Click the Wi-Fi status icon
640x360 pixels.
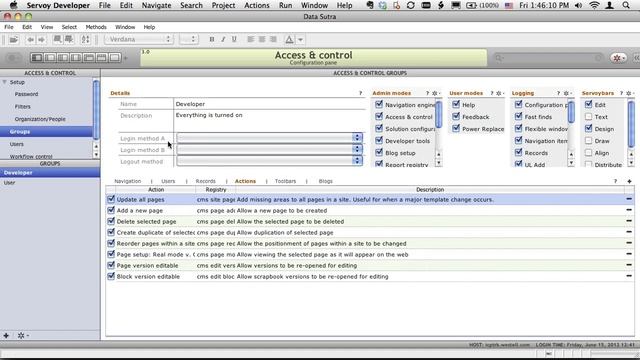(594, 5)
